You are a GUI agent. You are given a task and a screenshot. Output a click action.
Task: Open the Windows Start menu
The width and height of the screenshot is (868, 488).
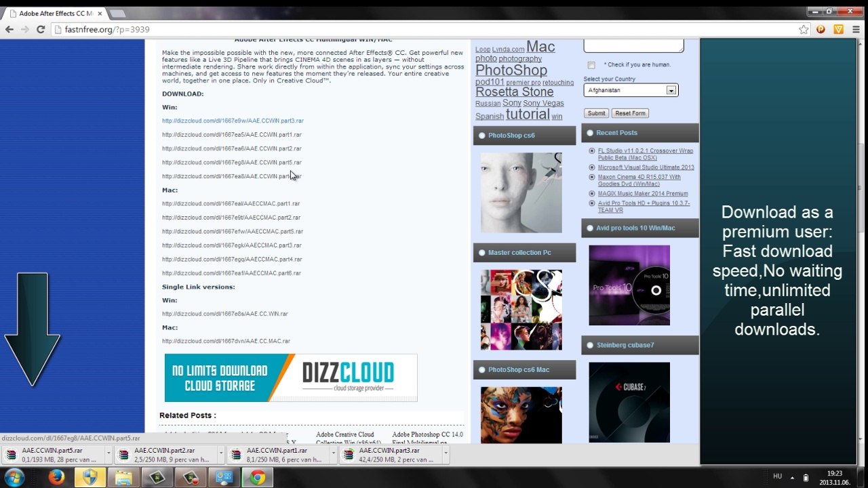click(14, 477)
